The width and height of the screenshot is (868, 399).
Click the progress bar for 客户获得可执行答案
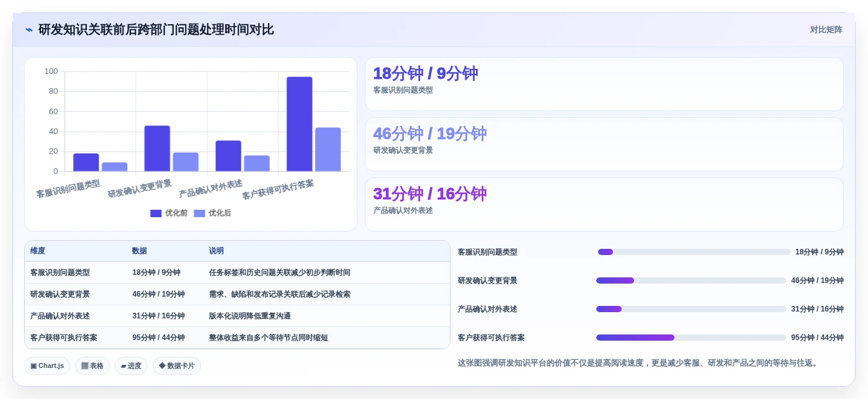[x=691, y=338]
